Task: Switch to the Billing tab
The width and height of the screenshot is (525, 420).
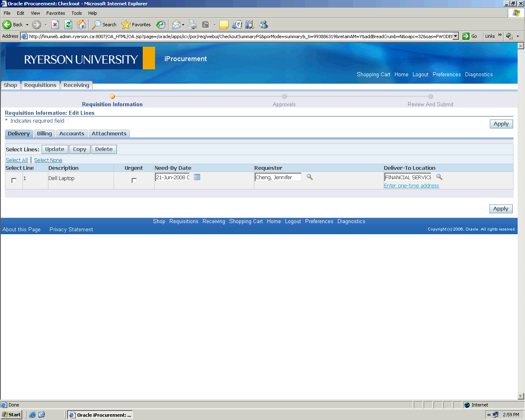Action: [44, 134]
